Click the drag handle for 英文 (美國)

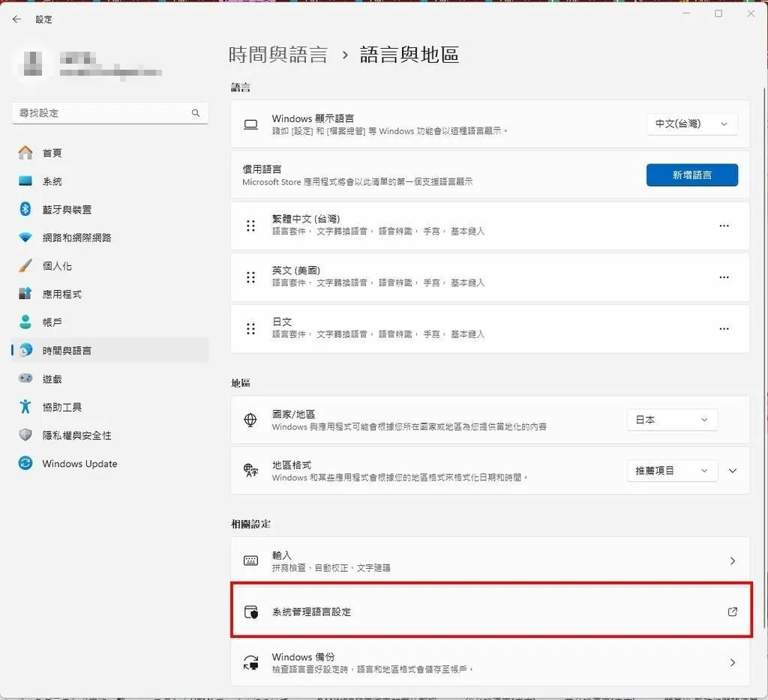click(250, 277)
